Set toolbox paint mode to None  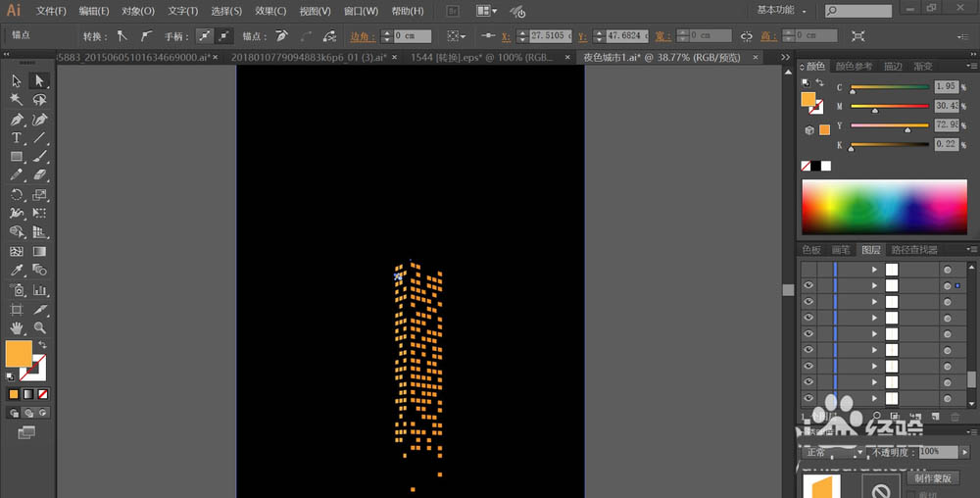pos(43,394)
